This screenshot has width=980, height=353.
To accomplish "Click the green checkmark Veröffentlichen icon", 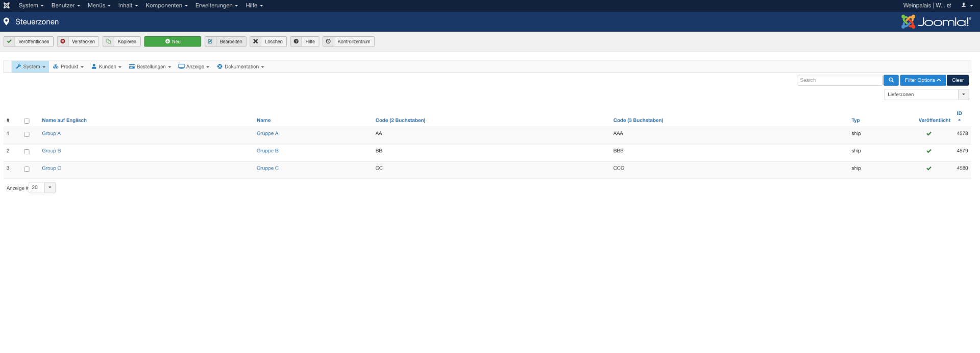I will [x=9, y=41].
